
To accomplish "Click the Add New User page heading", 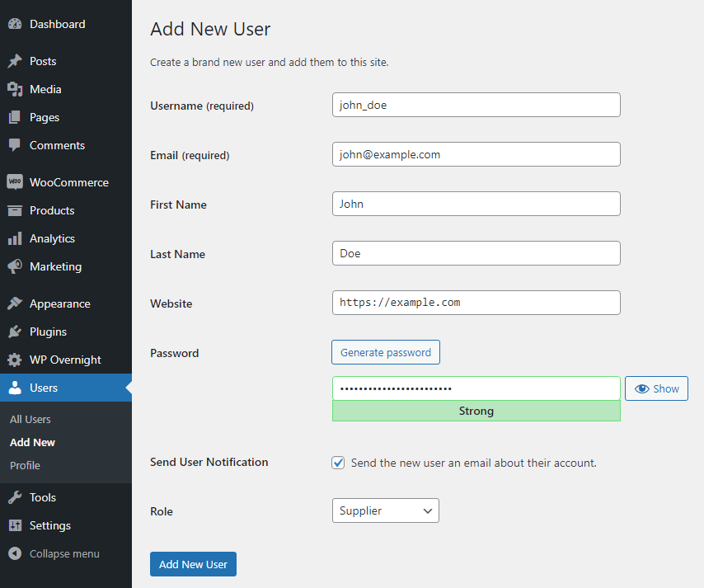I will coord(210,29).
